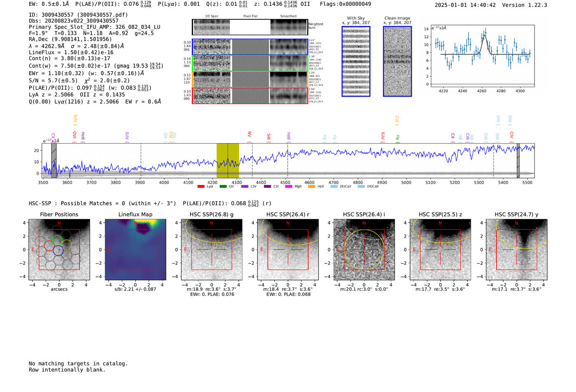This screenshot has width=576, height=392.
Task: Click the magenta MgII legend swatch
Action: tap(288, 186)
